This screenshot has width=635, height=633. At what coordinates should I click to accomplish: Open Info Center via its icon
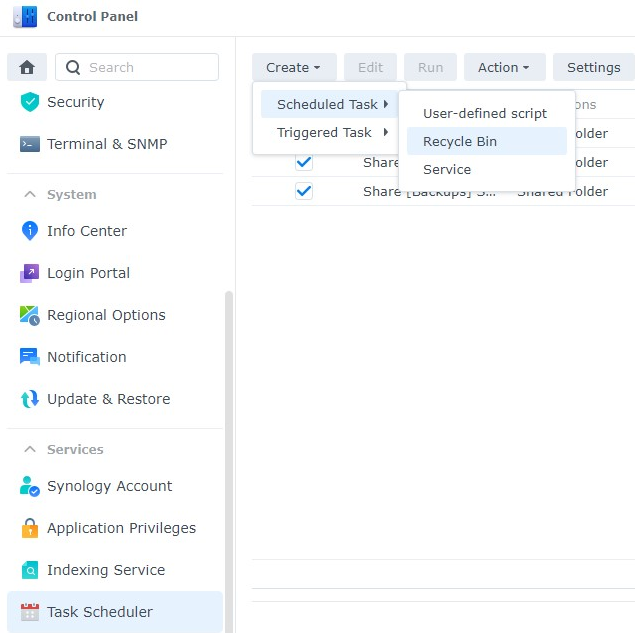30,231
